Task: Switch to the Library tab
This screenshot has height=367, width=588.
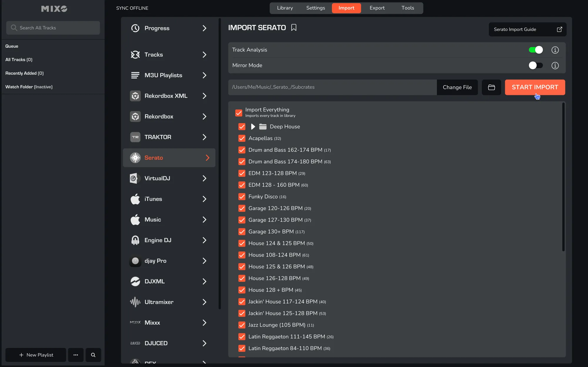Action: coord(285,8)
